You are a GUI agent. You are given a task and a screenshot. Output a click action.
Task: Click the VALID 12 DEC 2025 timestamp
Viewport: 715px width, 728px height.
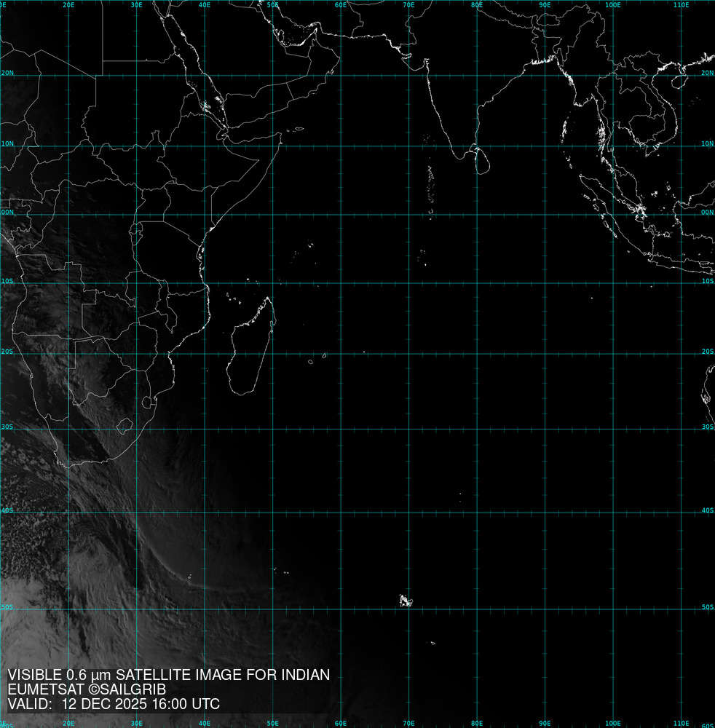pos(114,704)
